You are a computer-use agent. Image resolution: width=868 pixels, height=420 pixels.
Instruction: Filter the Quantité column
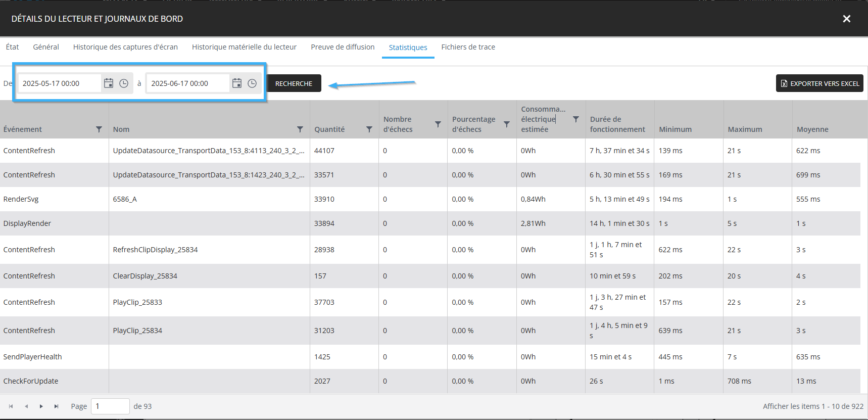tap(369, 129)
